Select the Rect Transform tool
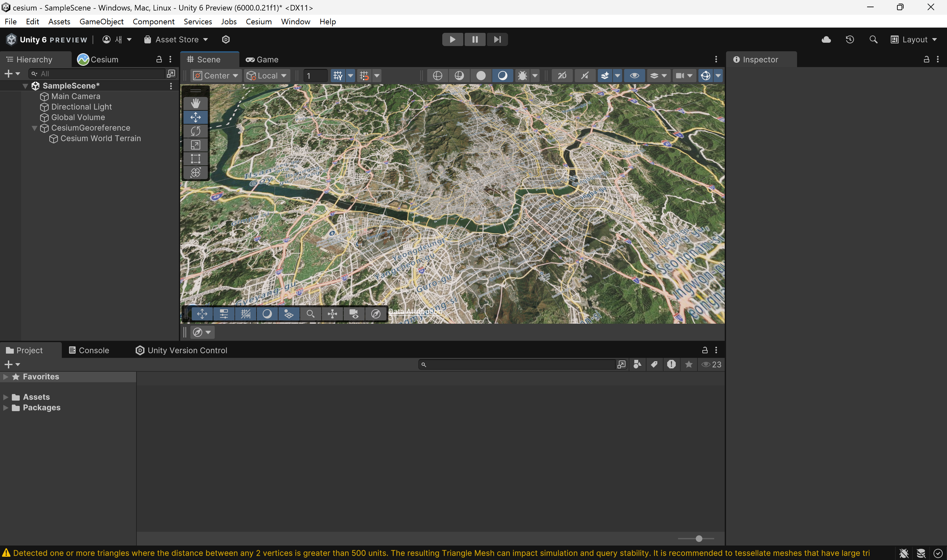 [x=195, y=159]
